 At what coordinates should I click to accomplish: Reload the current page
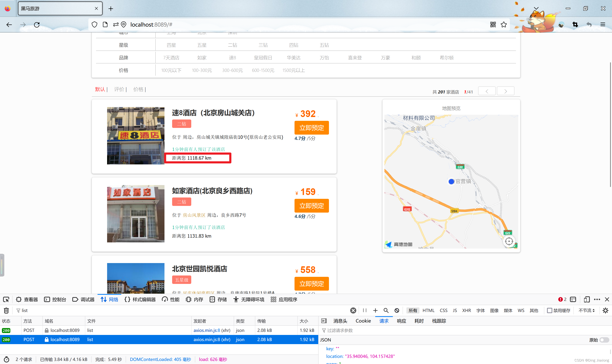click(37, 24)
